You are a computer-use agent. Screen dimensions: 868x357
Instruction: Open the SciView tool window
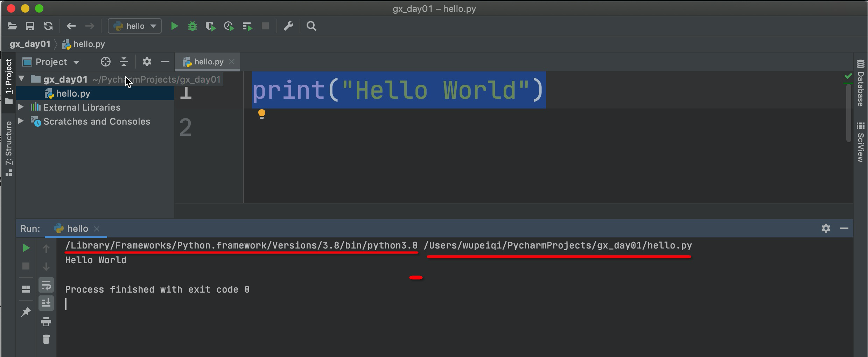point(861,142)
